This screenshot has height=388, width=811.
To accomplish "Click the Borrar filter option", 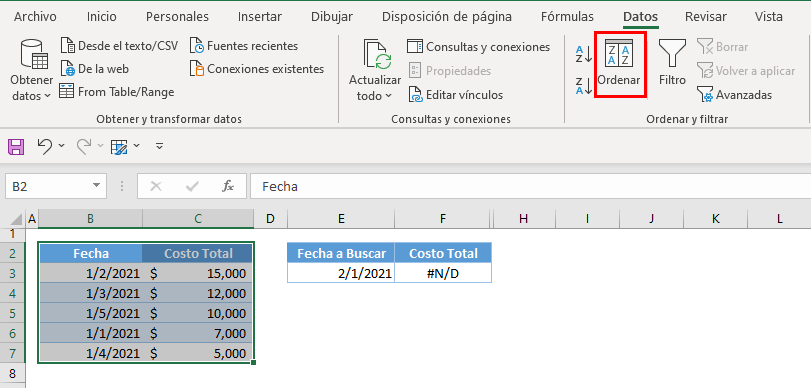I will 723,47.
